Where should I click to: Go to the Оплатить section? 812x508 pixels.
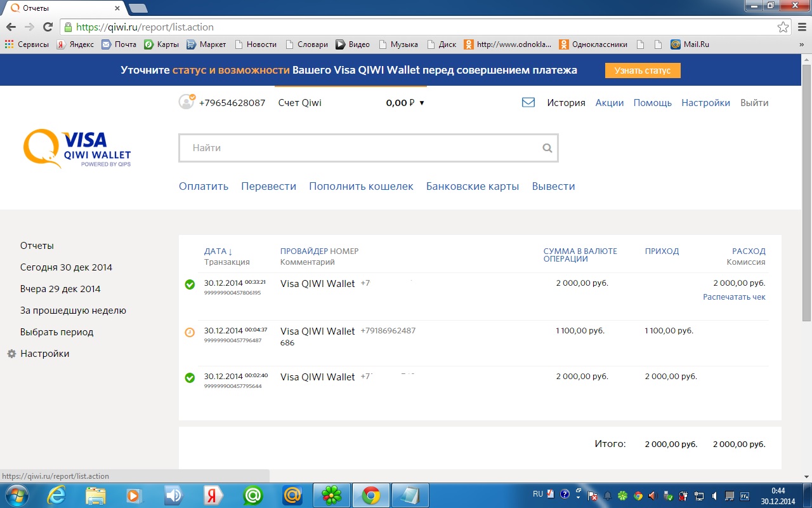204,186
